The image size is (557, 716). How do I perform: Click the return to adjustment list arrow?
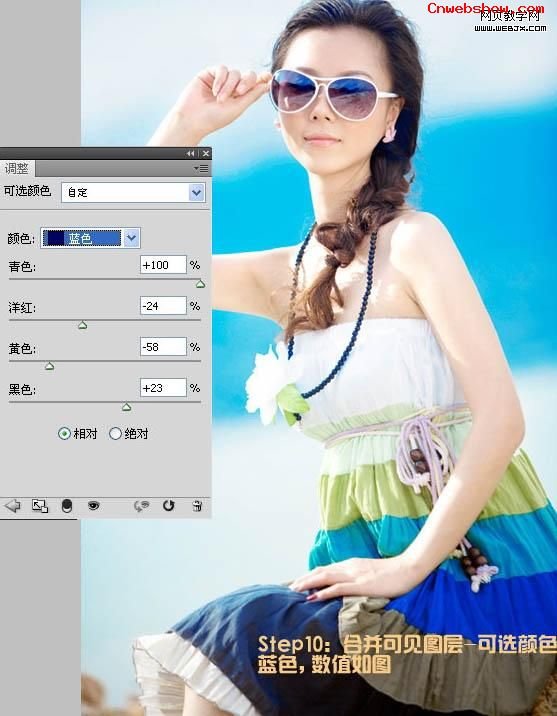pyautogui.click(x=12, y=505)
